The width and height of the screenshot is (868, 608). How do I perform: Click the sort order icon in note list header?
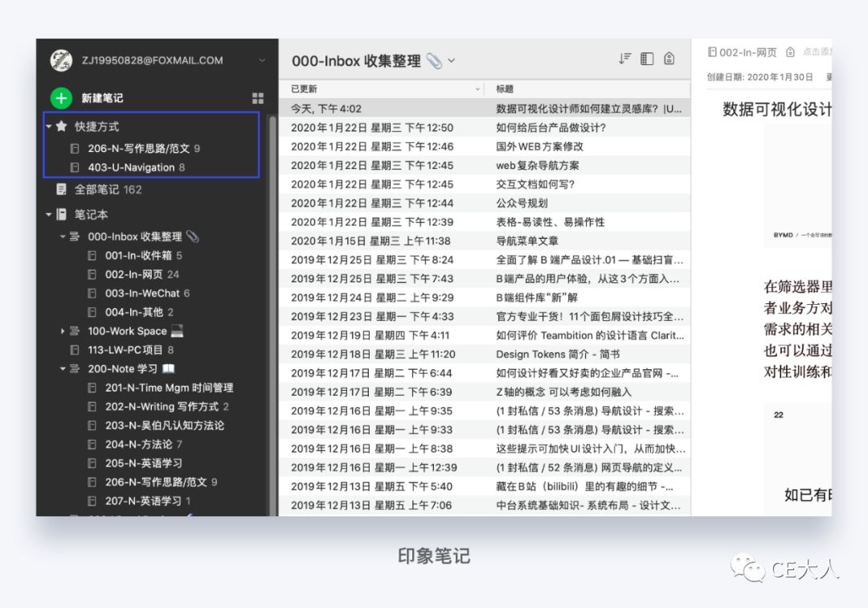[x=625, y=59]
